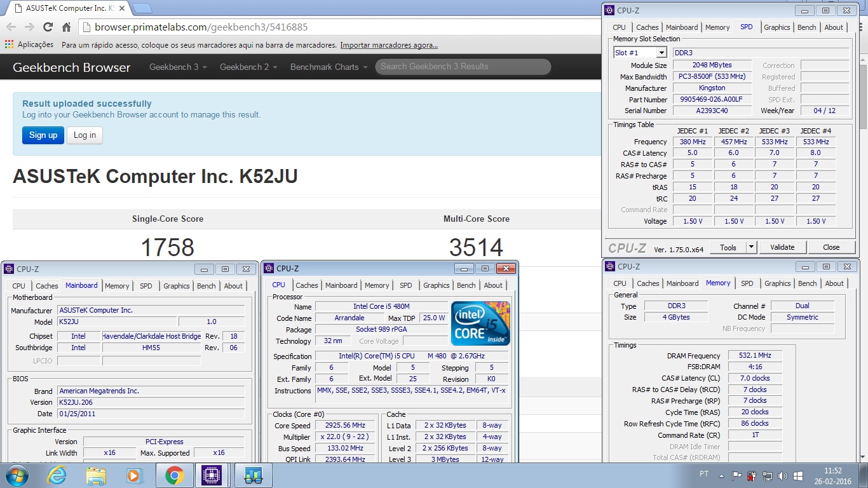
Task: Open the Geekbench Browser home link
Action: pyautogui.click(x=71, y=67)
